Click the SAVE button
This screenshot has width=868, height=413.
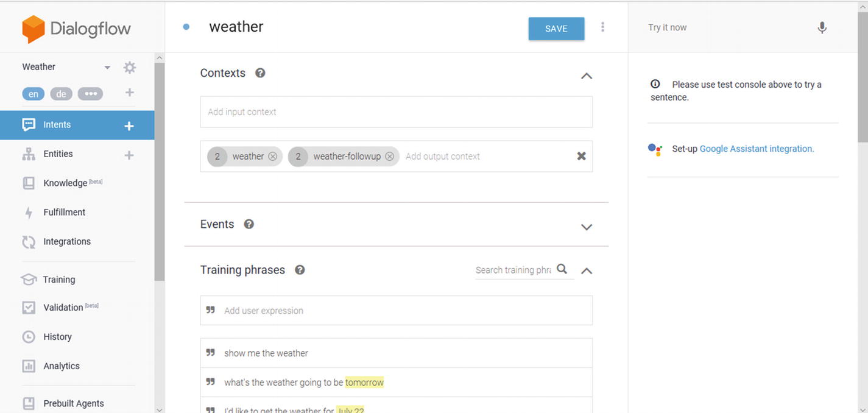556,29
